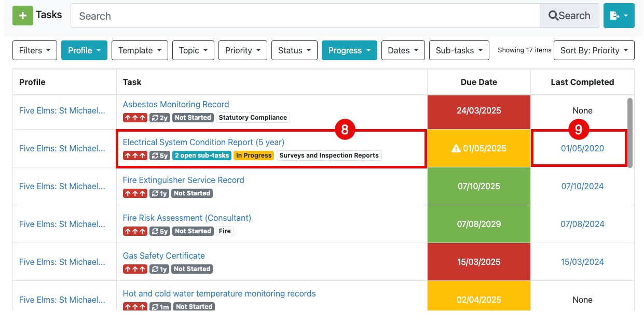
Task: Open the export dropdown icon button
Action: [619, 16]
